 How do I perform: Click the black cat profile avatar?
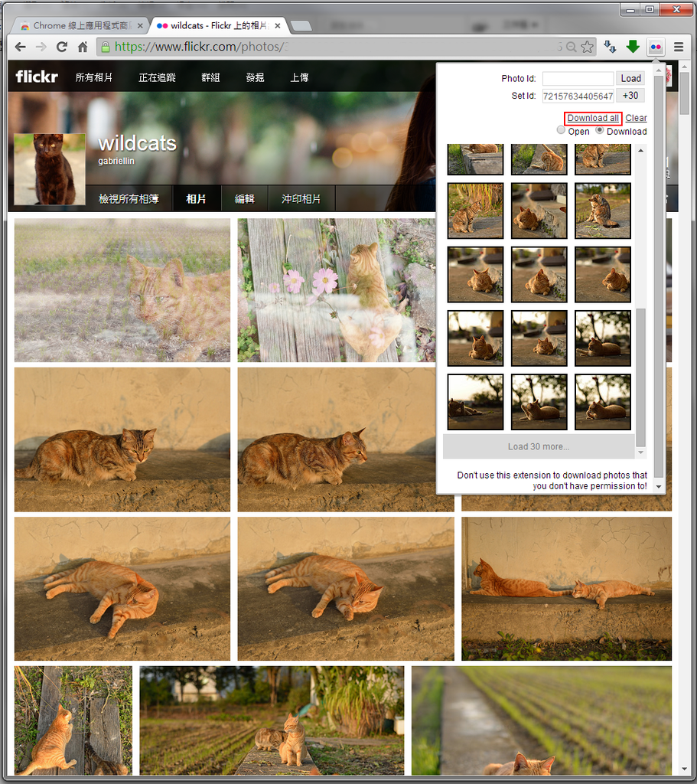(50, 169)
